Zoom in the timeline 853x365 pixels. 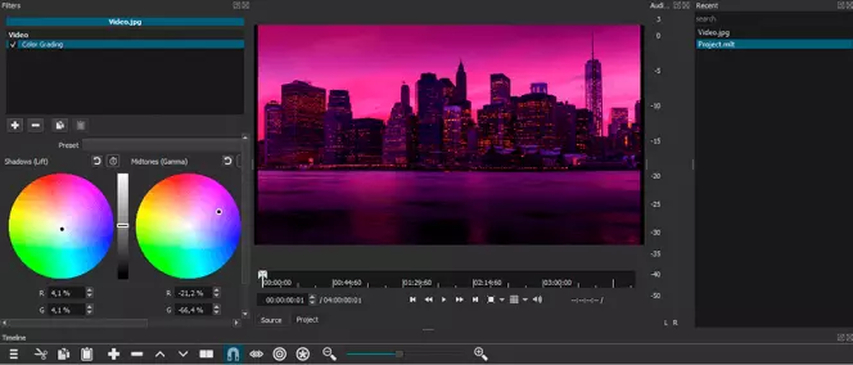[481, 354]
